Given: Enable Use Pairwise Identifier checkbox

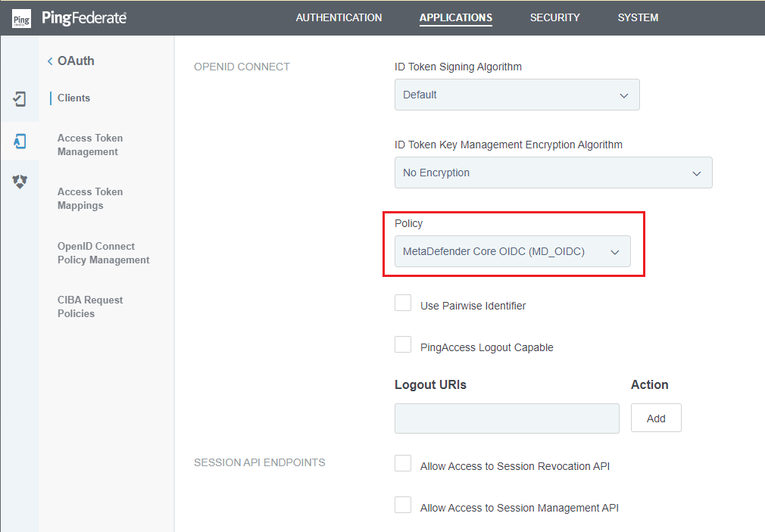Looking at the screenshot, I should click(x=403, y=303).
